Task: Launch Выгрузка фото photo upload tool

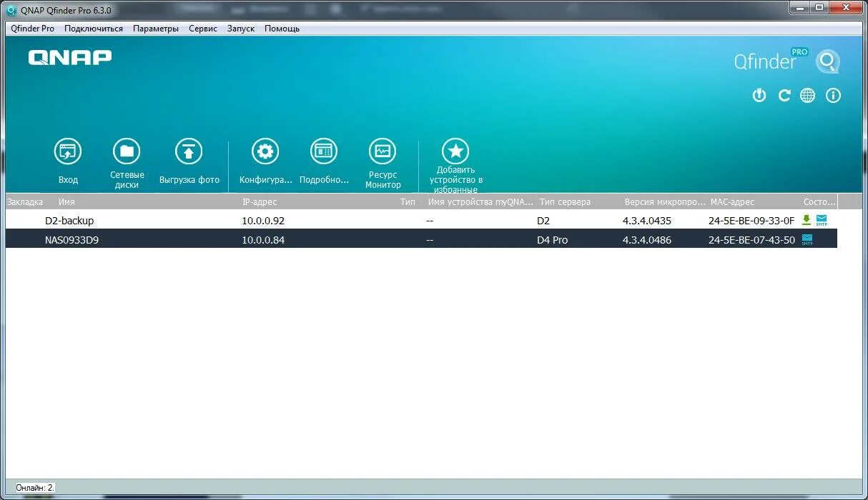Action: pyautogui.click(x=189, y=161)
